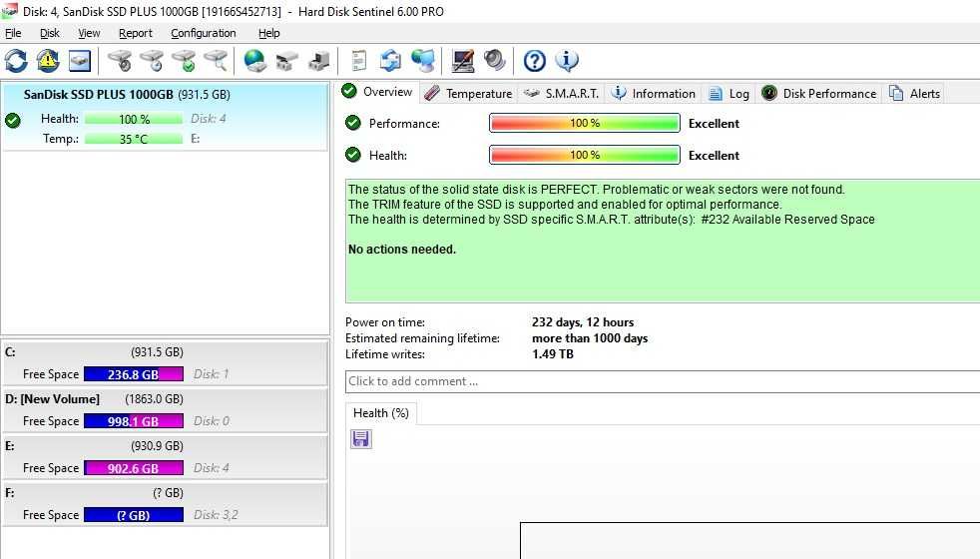Click the 'Disk: 3,2' label in F: row
Screen dimensions: 980x559
coord(216,515)
